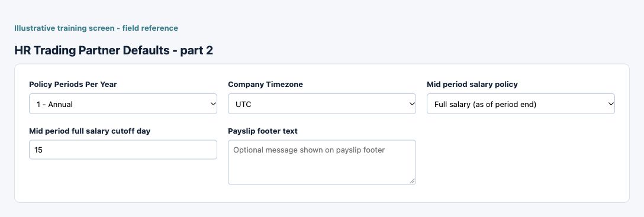Viewport: 644px width, 217px height.
Task: Click the HR Trading Partner Defaults heading
Action: tap(114, 50)
